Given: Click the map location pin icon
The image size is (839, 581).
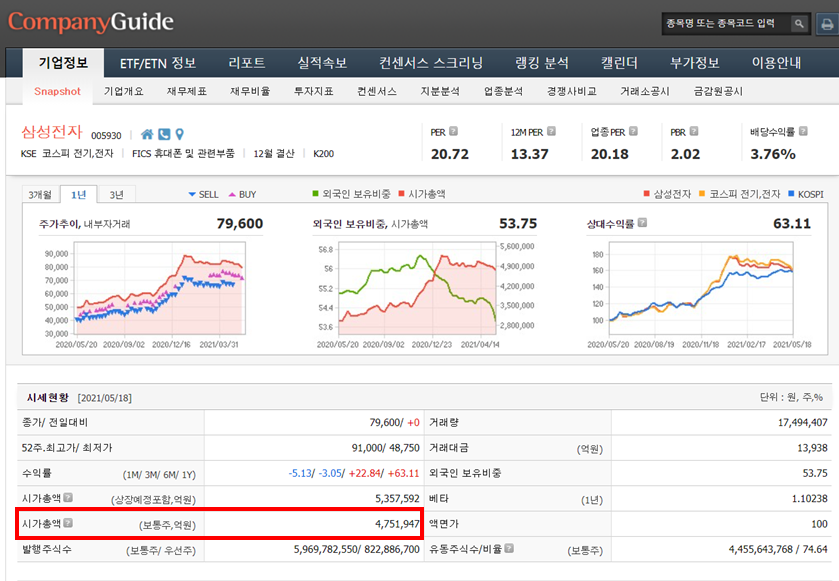Looking at the screenshot, I should pos(180,134).
